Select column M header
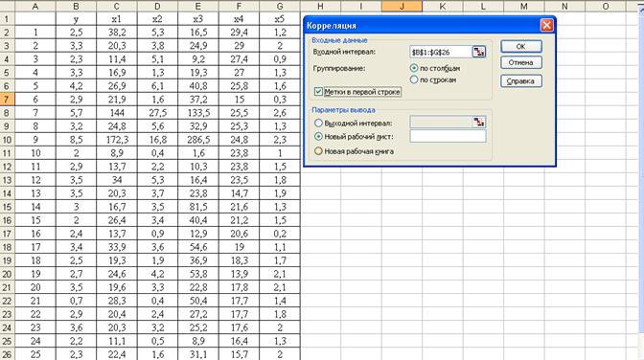Viewport: 644px width, 360px height. 524,6
